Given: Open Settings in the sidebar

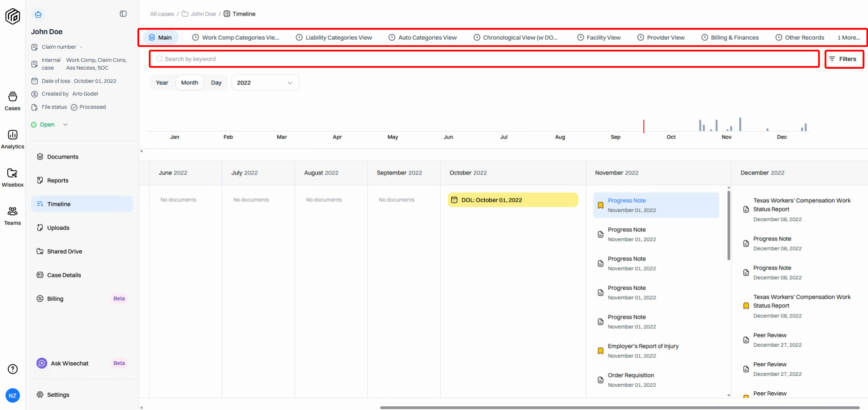Looking at the screenshot, I should (x=82, y=395).
